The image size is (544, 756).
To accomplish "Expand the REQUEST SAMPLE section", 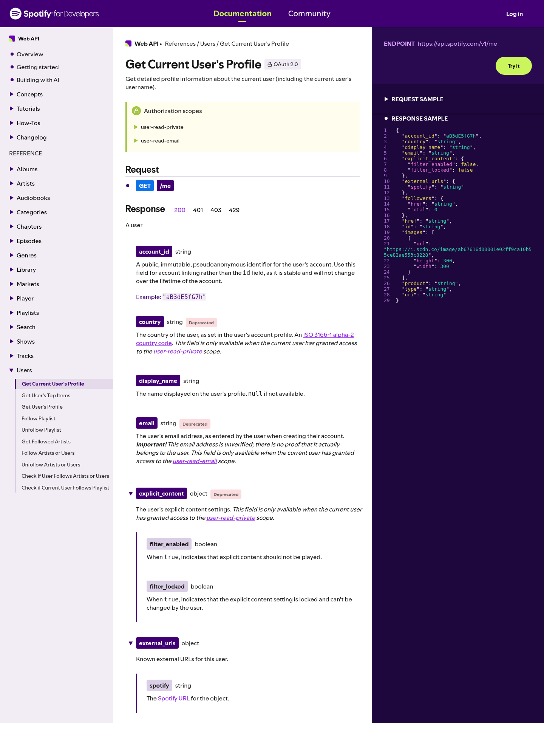I will [414, 99].
